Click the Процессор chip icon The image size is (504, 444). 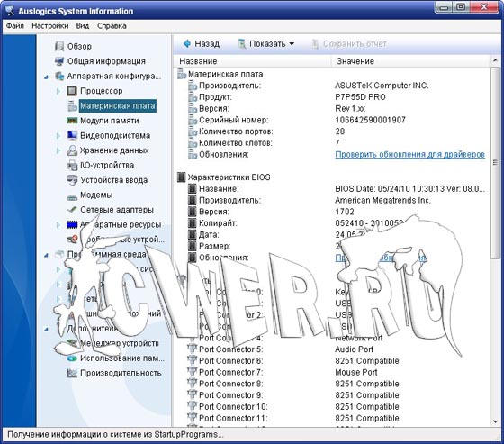(x=72, y=91)
